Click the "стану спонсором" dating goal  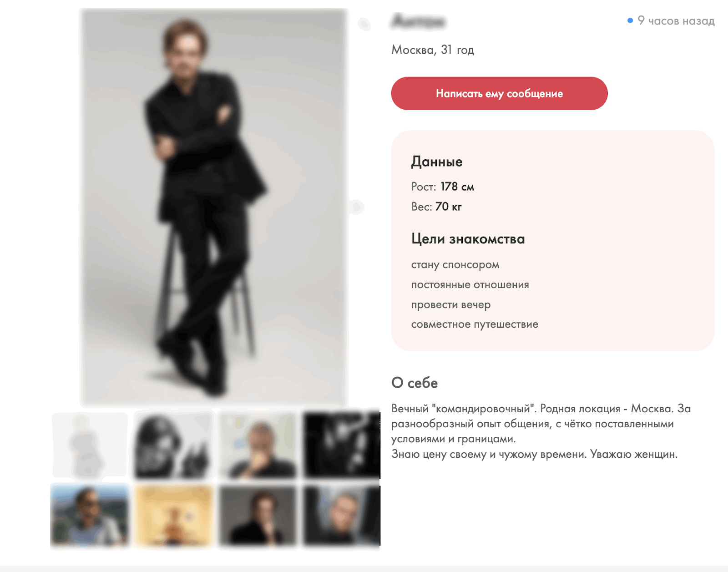455,265
